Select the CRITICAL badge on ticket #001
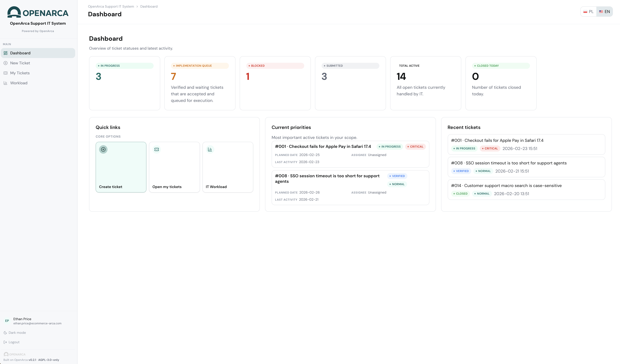The image size is (620, 364). (x=415, y=147)
